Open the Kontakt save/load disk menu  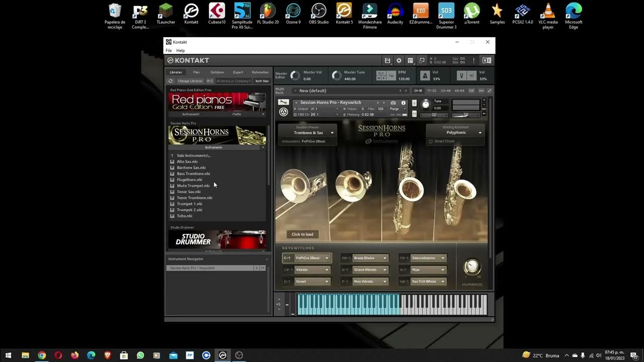pyautogui.click(x=387, y=60)
